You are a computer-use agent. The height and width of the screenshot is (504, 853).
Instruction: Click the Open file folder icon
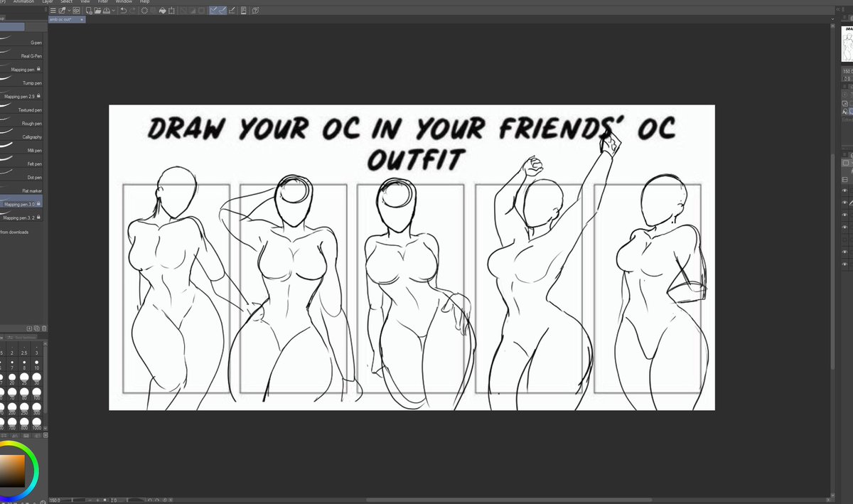97,11
